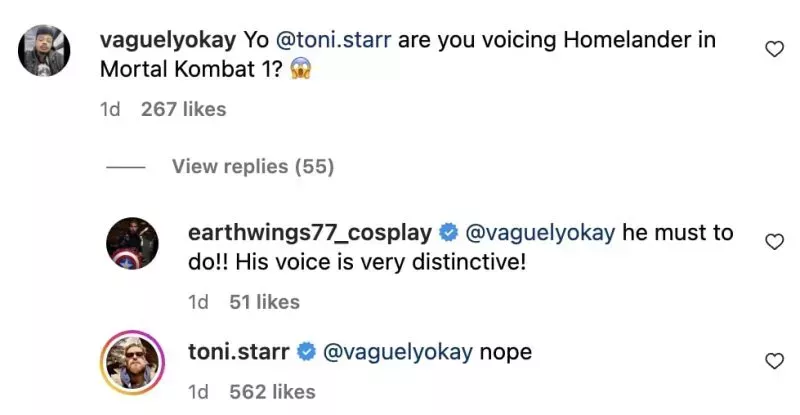Click the earthwings77_cosplay username
Viewport: 800px width, 415px height.
(310, 233)
